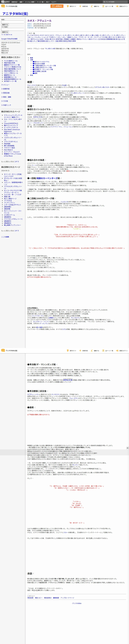The image size is (129, 644).
Task: Click the @WIKI logo in the black top bar
Action: [x=5, y=2]
